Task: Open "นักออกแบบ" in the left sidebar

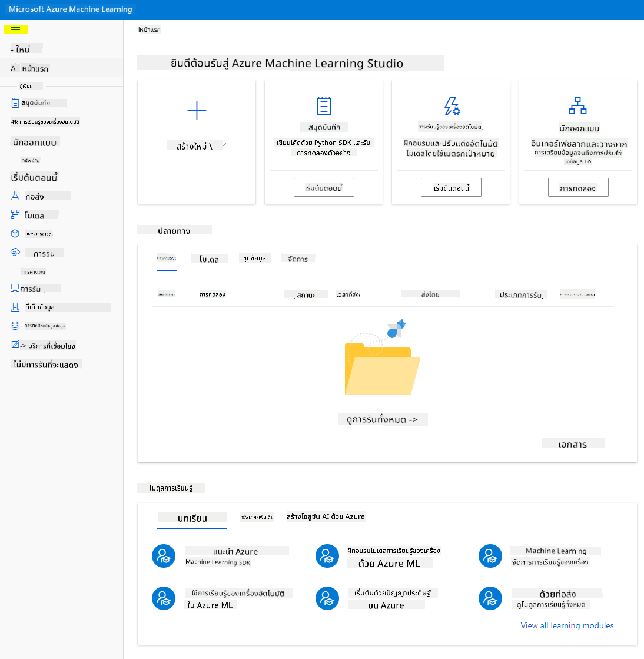Action: (x=35, y=143)
